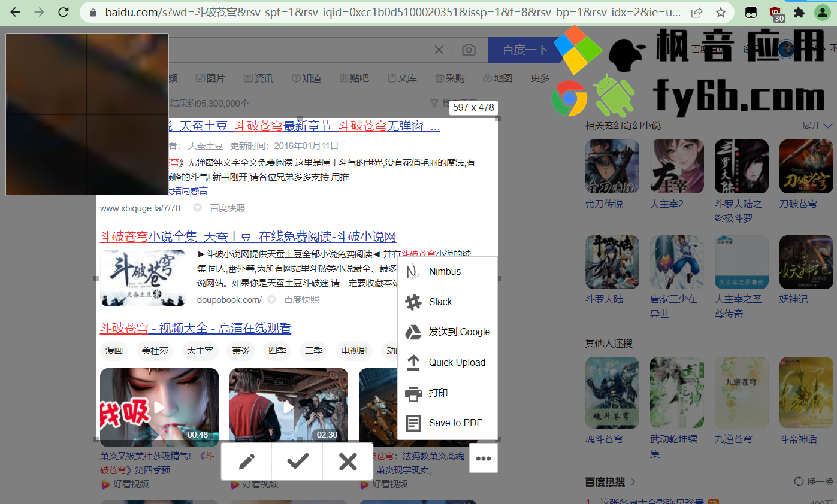Select Quick Upload option

[x=448, y=363]
